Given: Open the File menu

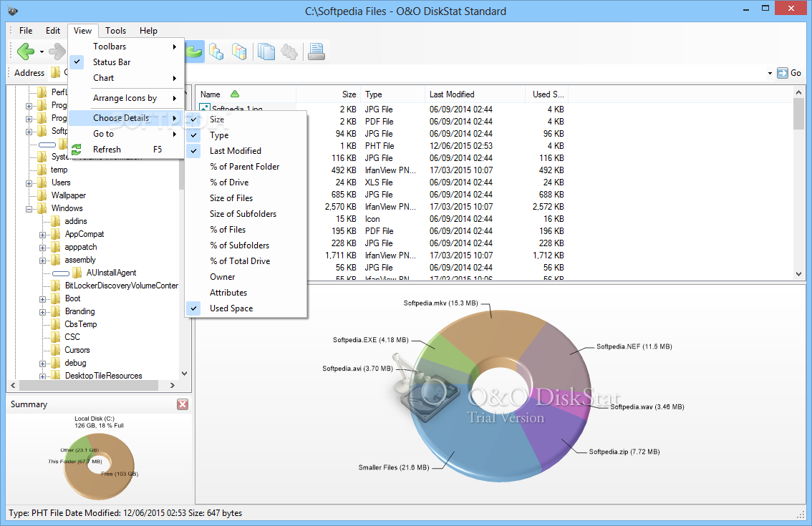Looking at the screenshot, I should pos(25,31).
